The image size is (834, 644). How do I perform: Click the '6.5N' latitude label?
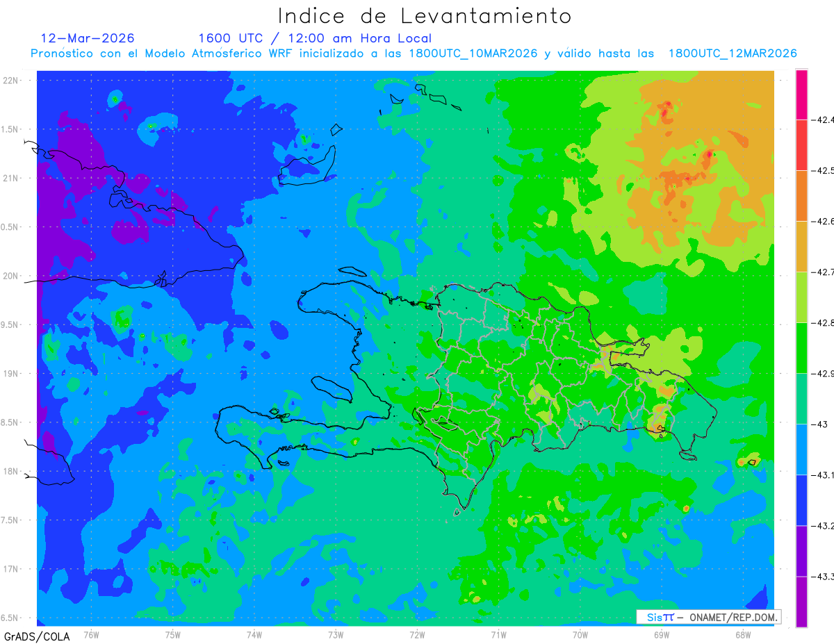(10, 618)
